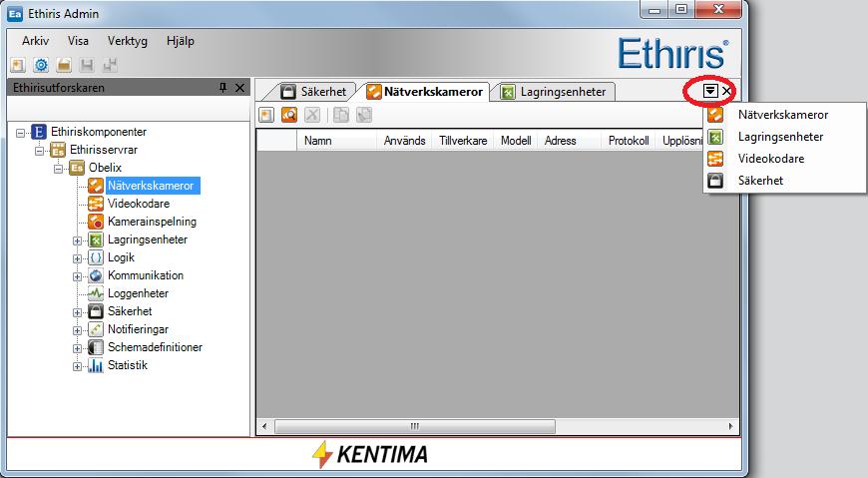Click the greyed delete X icon
This screenshot has width=868, height=478.
312,115
